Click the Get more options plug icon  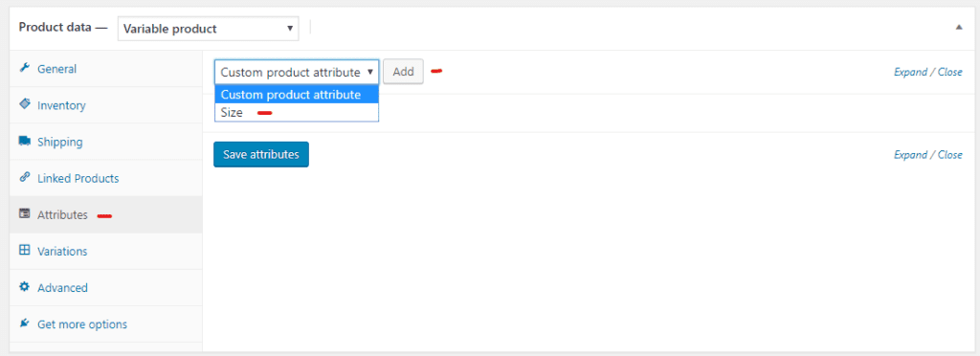click(24, 323)
